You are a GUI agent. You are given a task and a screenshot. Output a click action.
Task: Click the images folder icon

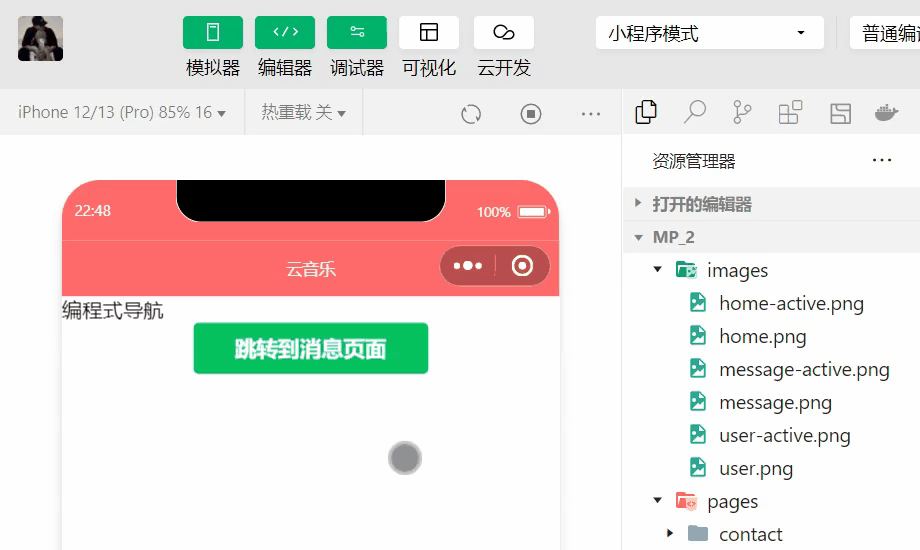(x=686, y=269)
